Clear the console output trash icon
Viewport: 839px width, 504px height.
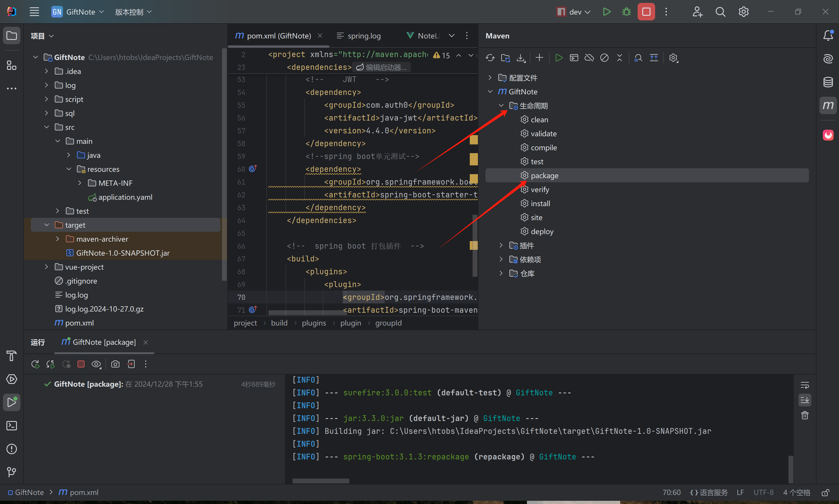pos(805,415)
